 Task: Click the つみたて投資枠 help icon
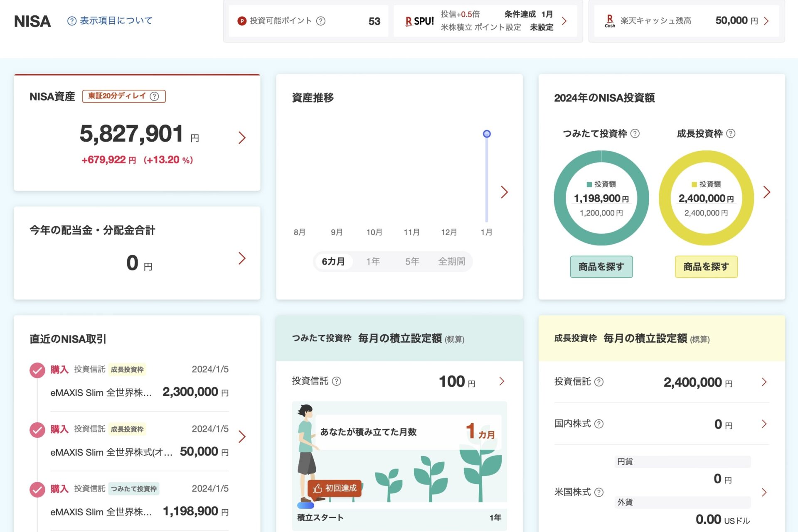click(635, 133)
